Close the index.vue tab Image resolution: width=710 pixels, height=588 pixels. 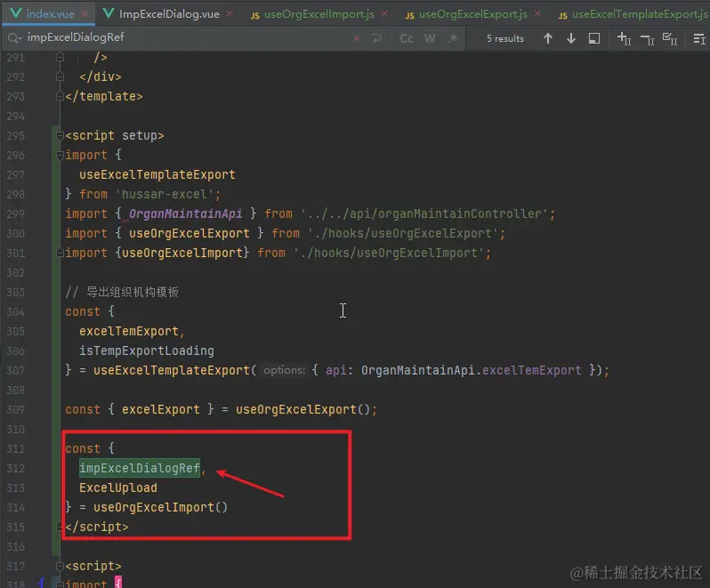pyautogui.click(x=85, y=14)
